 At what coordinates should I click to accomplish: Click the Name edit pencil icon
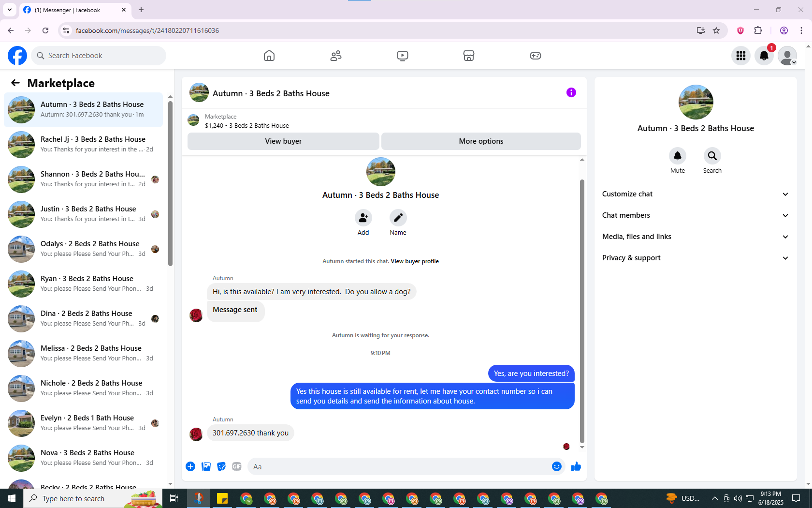coord(398,218)
